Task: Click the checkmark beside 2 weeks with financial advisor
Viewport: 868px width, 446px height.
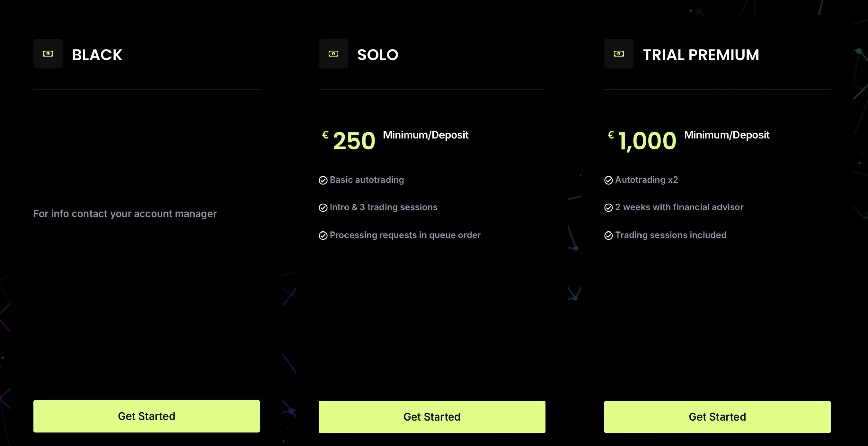Action: click(x=609, y=208)
